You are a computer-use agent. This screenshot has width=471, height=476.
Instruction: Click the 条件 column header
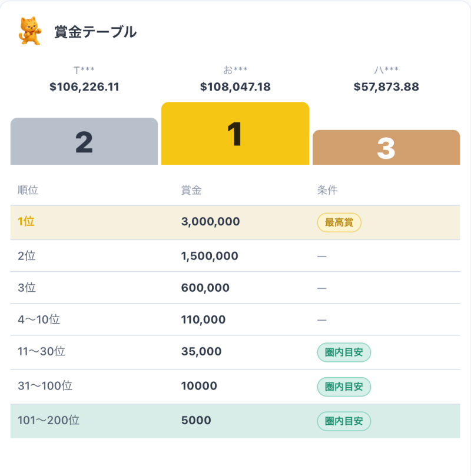[x=327, y=190]
